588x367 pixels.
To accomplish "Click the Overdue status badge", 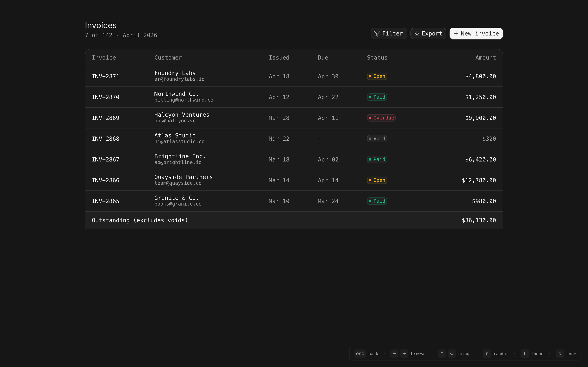I will [x=381, y=118].
